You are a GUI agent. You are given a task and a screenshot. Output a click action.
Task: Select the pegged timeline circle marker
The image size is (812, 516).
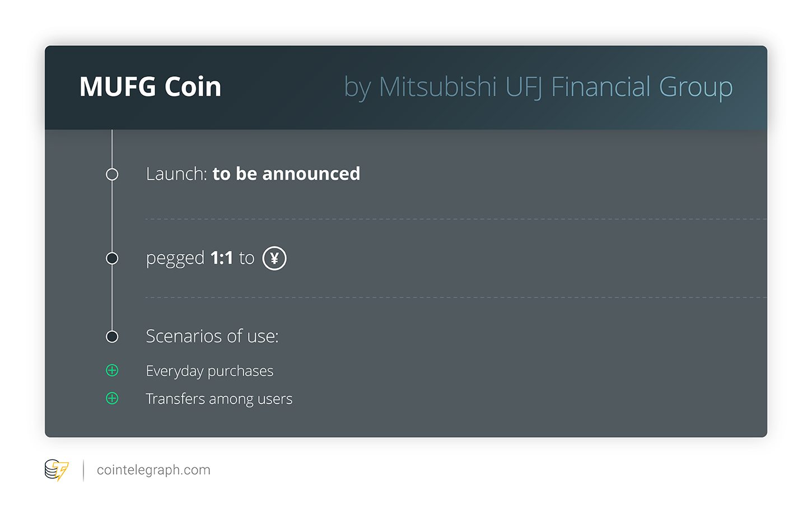coord(112,259)
